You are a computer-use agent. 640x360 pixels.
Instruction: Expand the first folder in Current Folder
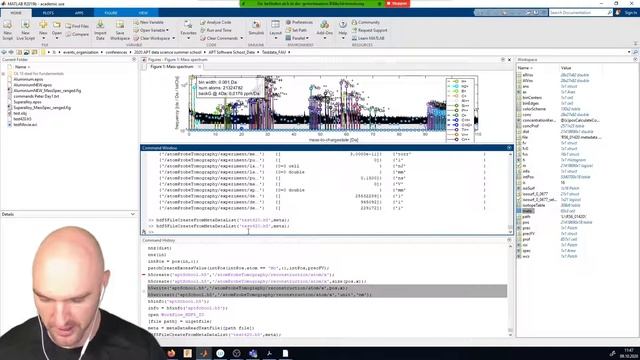coord(4,74)
